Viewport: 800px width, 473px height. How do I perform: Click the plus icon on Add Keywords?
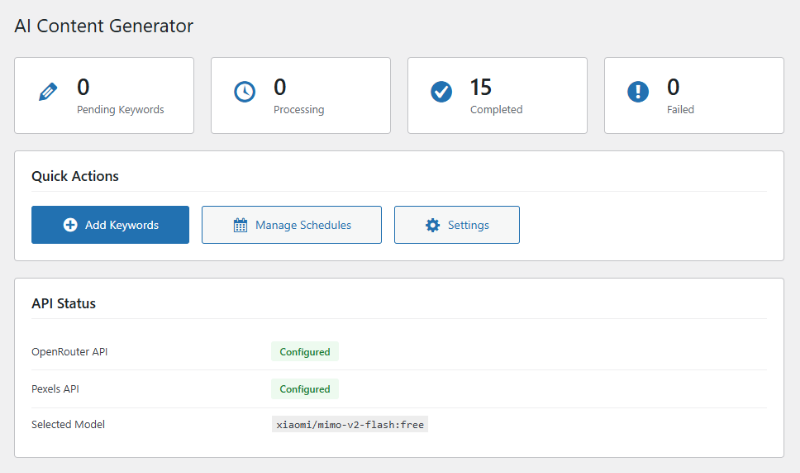click(x=70, y=225)
